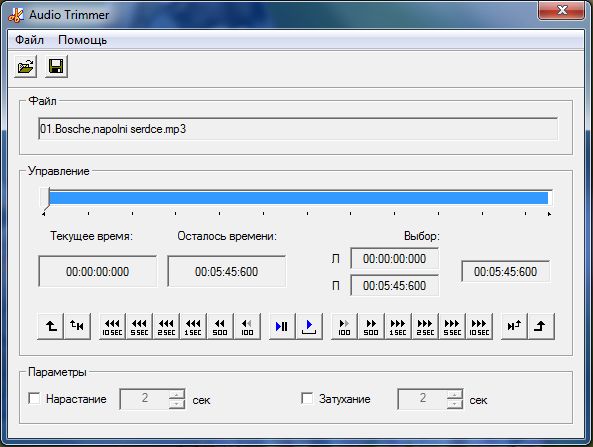Skip forward 1 second

point(398,326)
